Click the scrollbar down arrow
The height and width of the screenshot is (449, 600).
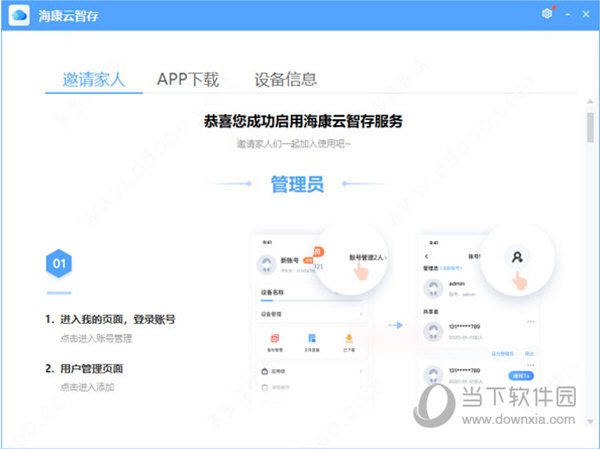[590, 421]
